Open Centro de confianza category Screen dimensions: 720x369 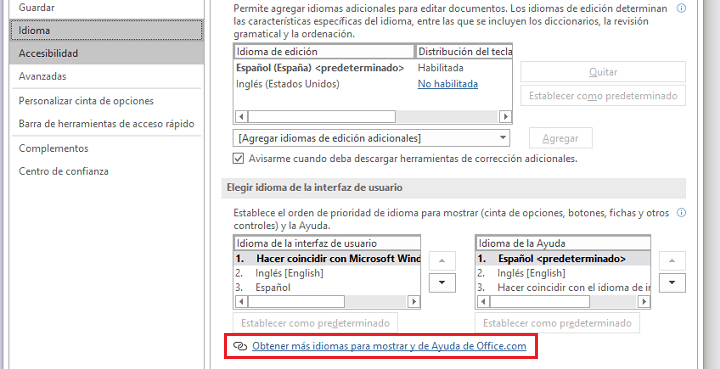click(107, 171)
